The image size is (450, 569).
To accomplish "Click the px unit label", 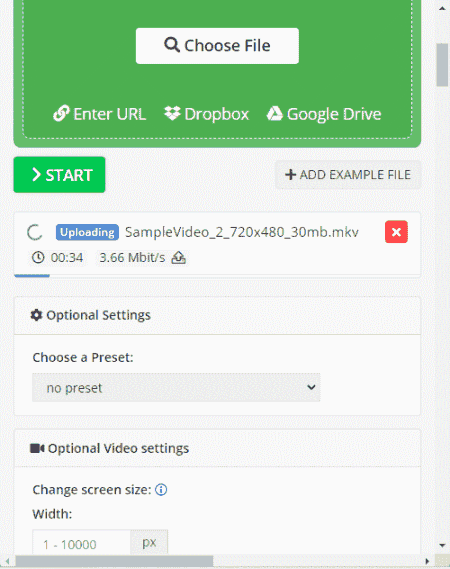I will click(x=149, y=542).
